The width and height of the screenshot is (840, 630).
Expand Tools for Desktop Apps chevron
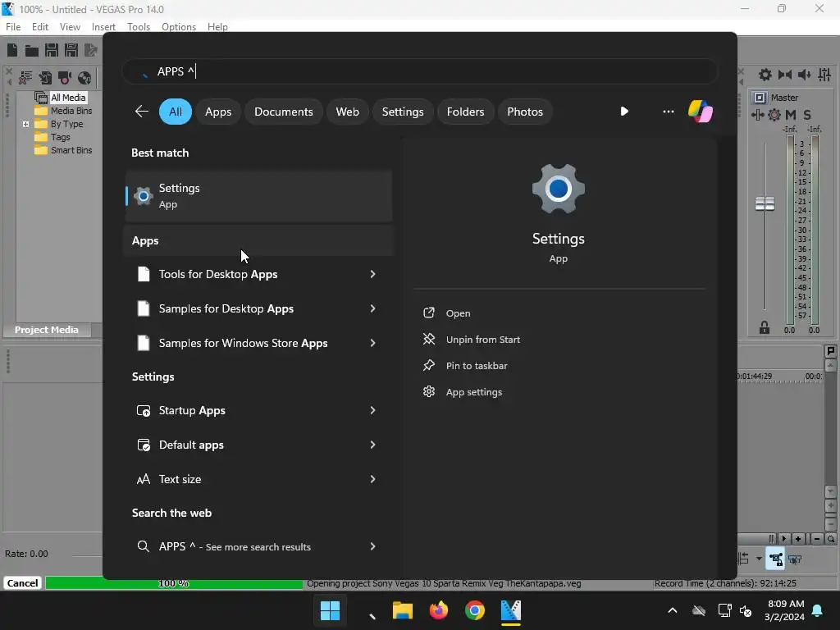click(373, 274)
